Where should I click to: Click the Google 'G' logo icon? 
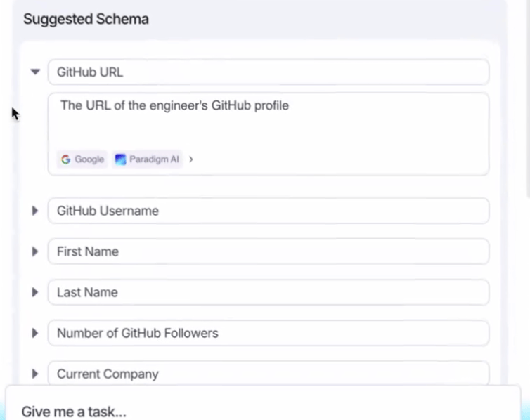coord(65,159)
